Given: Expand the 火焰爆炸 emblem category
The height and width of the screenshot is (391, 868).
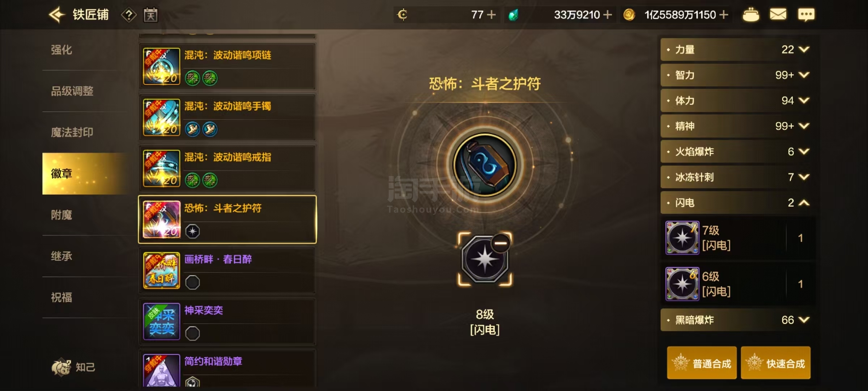Looking at the screenshot, I should point(735,152).
